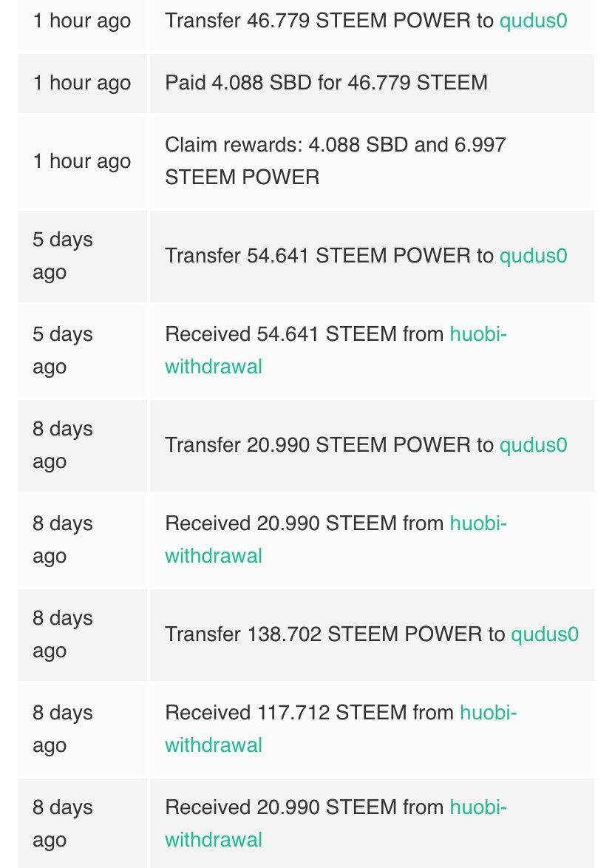
Task: Click "8 days ago" beside Received 117.712 STEEM
Action: click(x=63, y=729)
